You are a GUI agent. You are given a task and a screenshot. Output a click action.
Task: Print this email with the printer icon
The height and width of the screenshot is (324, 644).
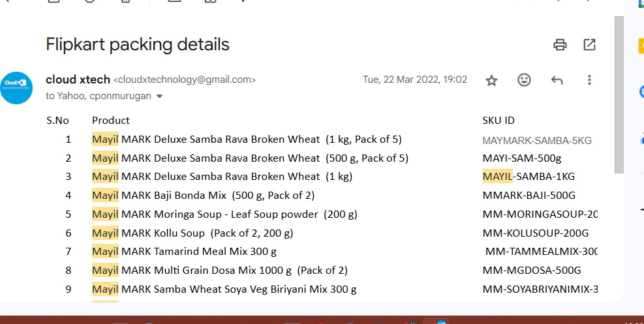pyautogui.click(x=560, y=45)
